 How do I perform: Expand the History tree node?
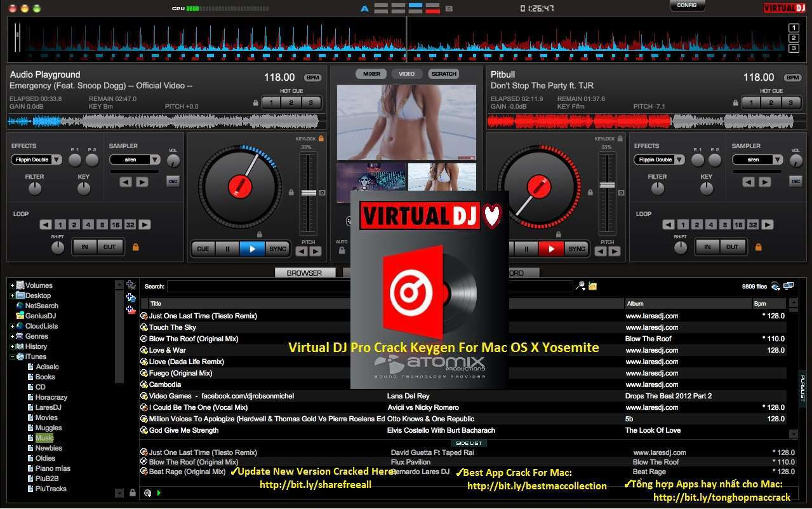(x=12, y=346)
